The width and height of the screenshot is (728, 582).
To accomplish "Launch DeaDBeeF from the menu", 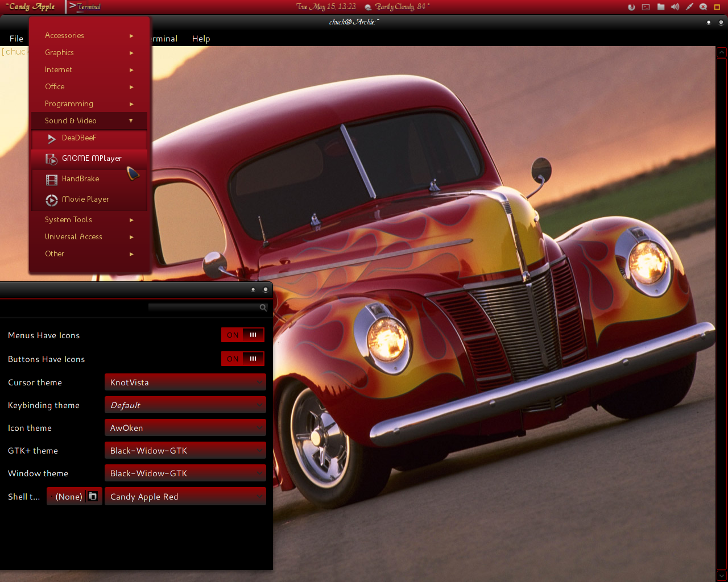I will tap(89, 138).
